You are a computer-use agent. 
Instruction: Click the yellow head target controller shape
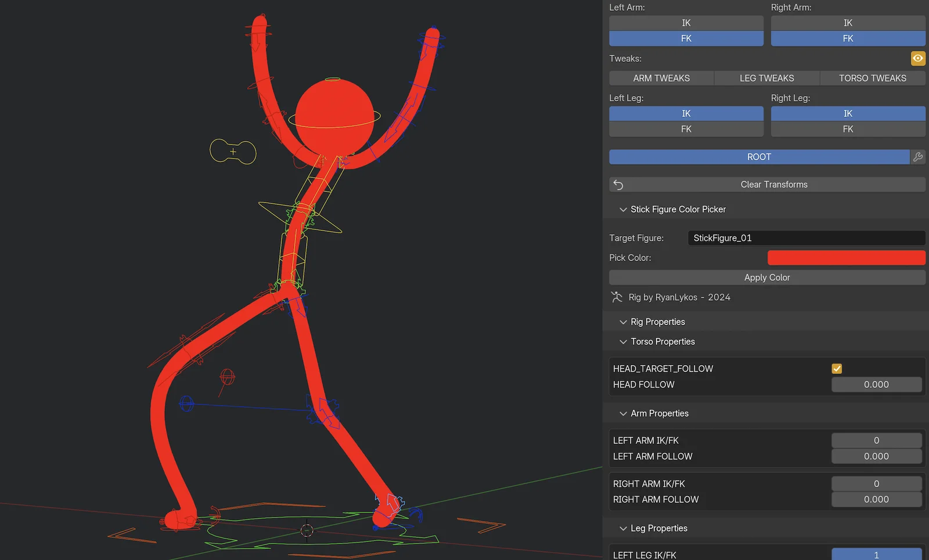[233, 151]
